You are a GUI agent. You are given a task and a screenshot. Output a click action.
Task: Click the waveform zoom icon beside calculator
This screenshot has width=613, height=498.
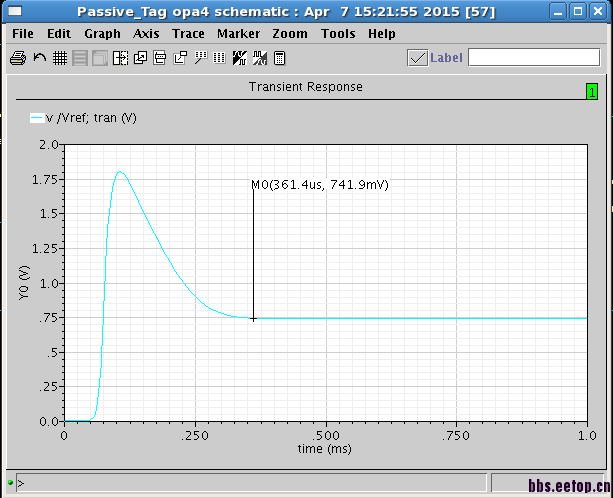tap(260, 58)
